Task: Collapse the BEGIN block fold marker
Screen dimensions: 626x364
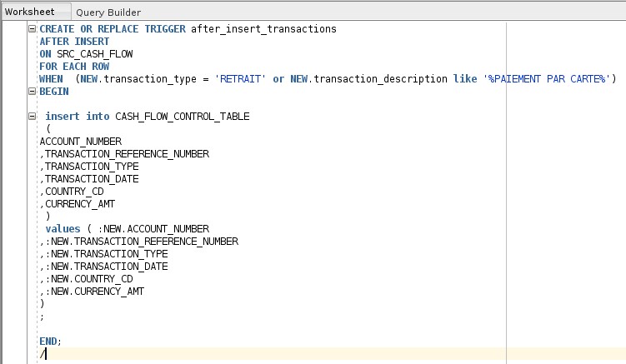Action: coord(33,92)
